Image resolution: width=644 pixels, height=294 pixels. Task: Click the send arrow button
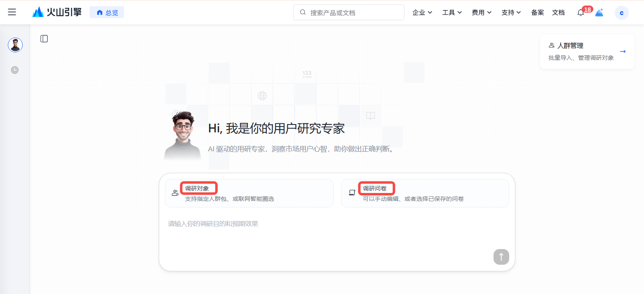501,257
